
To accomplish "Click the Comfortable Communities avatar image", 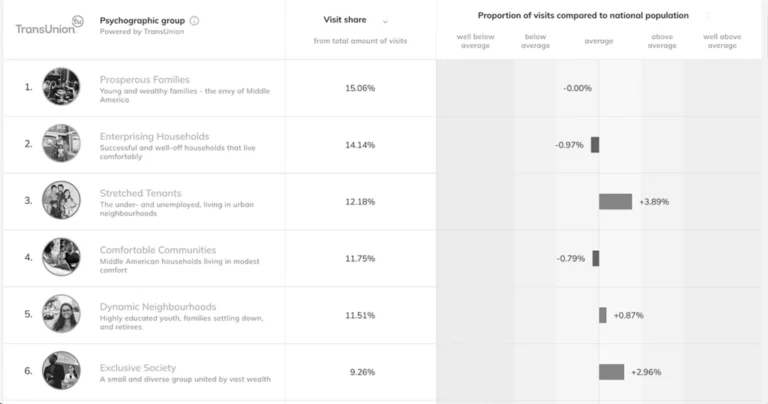I will point(61,257).
